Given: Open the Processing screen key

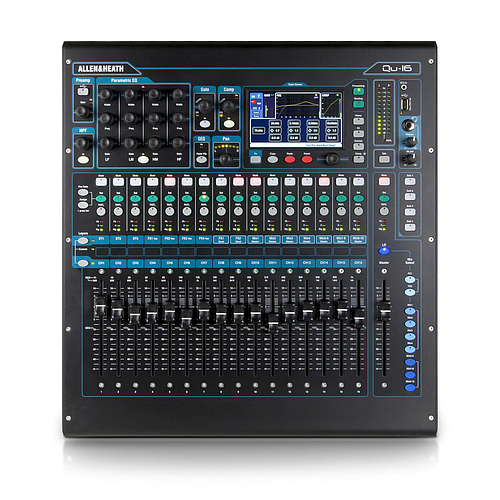Looking at the screenshot, I should coord(359,91).
